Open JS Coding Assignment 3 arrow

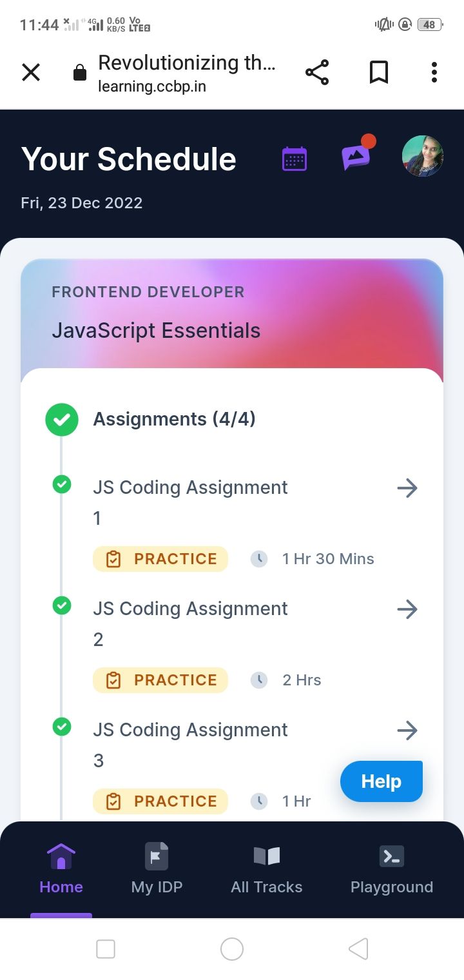tap(407, 730)
